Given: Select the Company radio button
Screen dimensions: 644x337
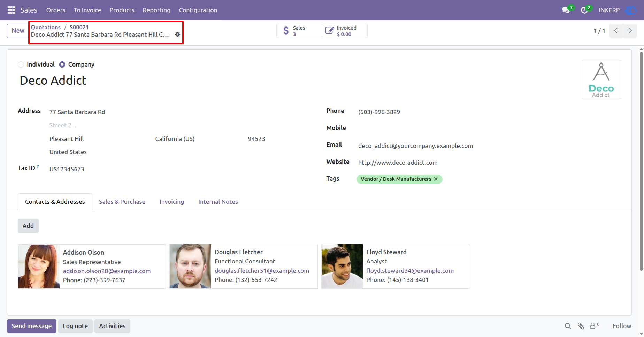Looking at the screenshot, I should 62,65.
